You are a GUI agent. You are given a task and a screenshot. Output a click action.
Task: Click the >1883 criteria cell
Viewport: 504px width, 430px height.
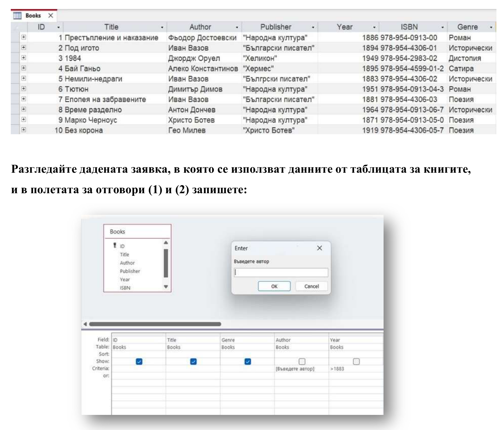click(x=356, y=369)
